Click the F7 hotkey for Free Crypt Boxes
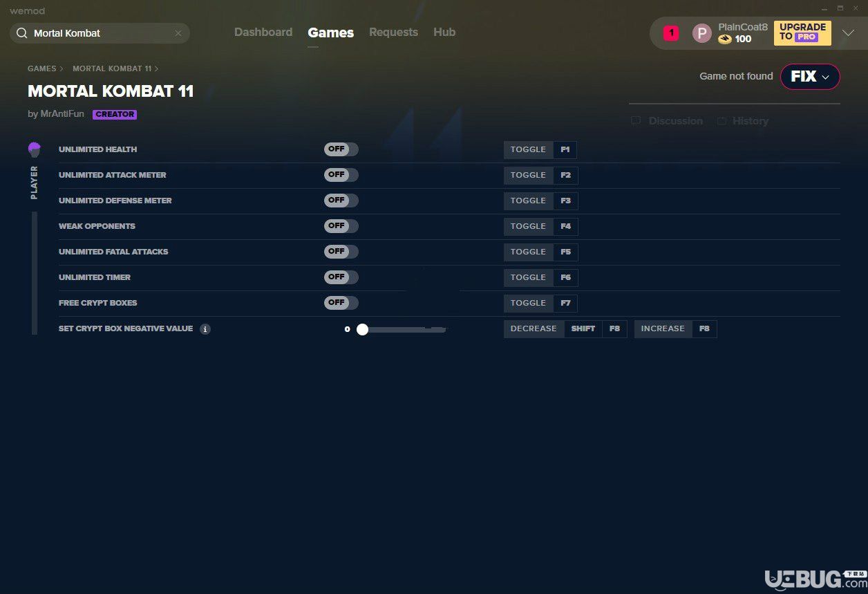868x594 pixels. (565, 303)
